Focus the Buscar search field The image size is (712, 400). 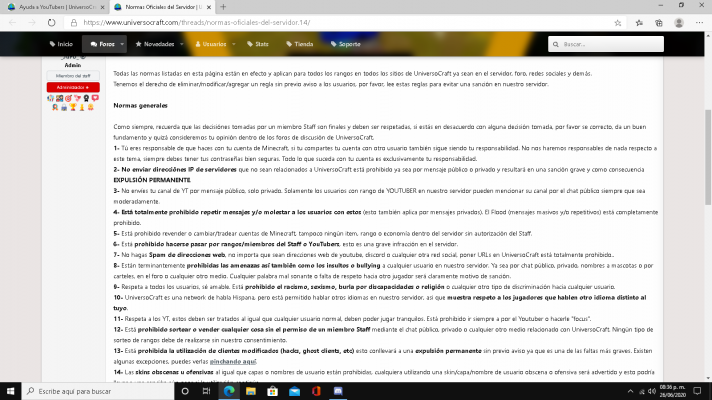(606, 44)
